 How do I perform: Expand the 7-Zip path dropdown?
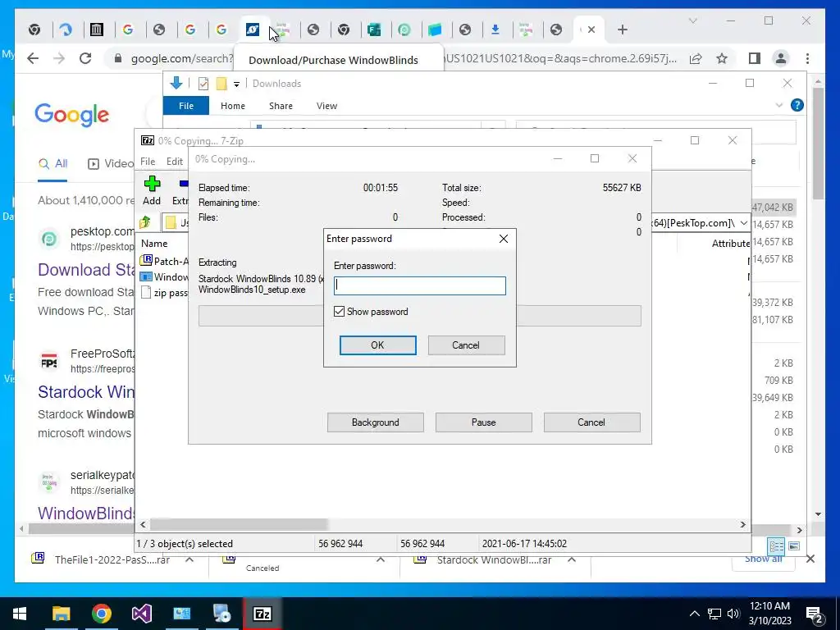point(743,222)
